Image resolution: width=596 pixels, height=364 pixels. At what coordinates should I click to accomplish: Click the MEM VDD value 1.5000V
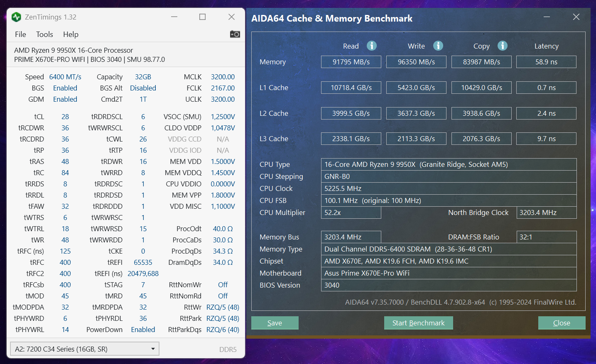[x=223, y=161]
